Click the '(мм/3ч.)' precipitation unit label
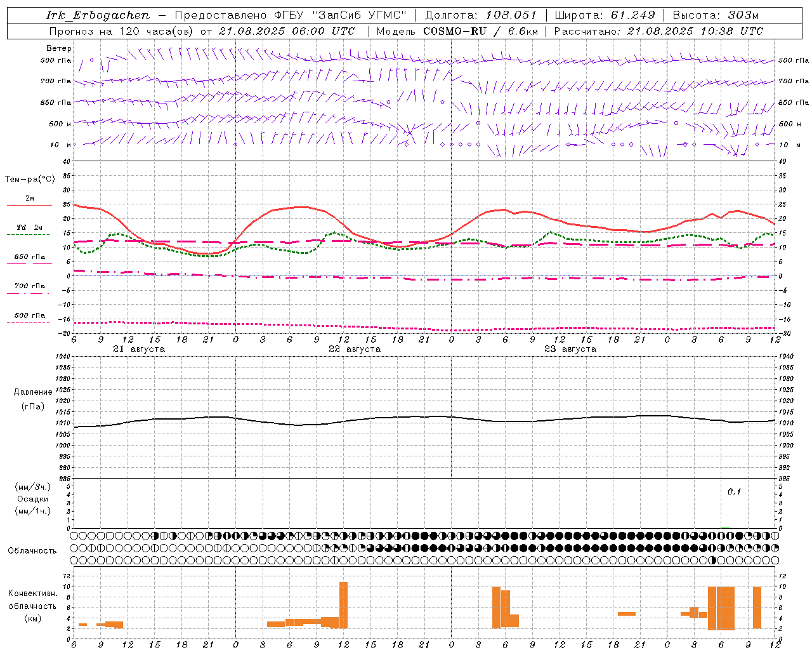This screenshot has width=812, height=650. [x=33, y=487]
